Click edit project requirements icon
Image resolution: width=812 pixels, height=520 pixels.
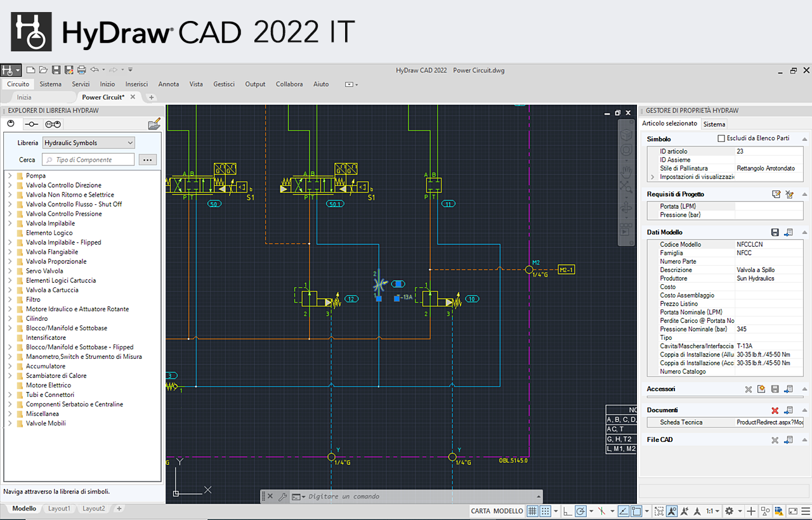coord(776,194)
